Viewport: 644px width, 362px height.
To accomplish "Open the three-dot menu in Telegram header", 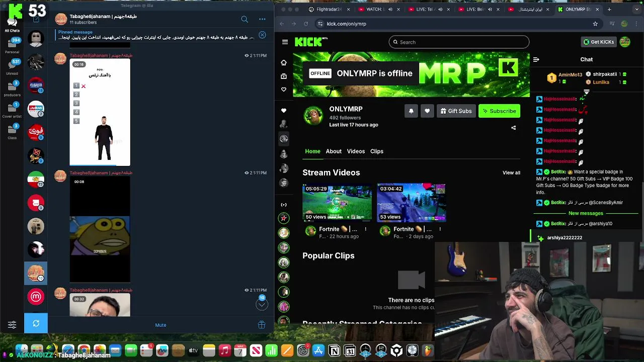I will [262, 19].
